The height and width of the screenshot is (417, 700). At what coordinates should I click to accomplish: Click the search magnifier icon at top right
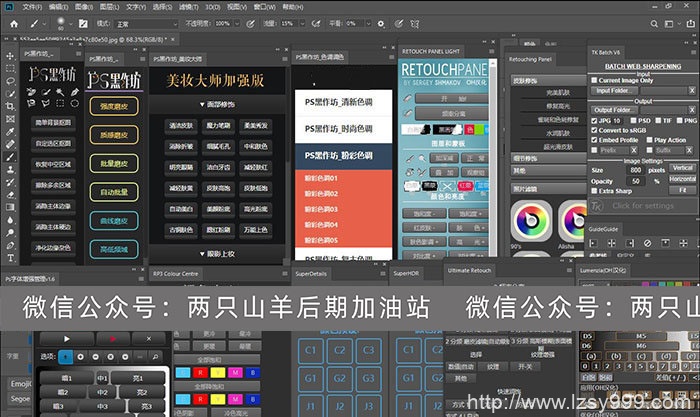point(652,22)
